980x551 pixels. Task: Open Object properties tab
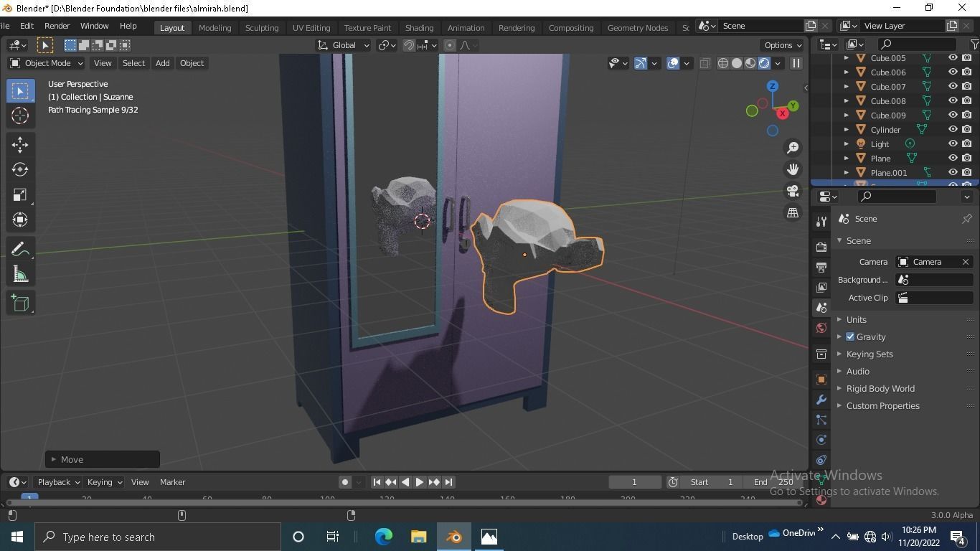tap(821, 380)
